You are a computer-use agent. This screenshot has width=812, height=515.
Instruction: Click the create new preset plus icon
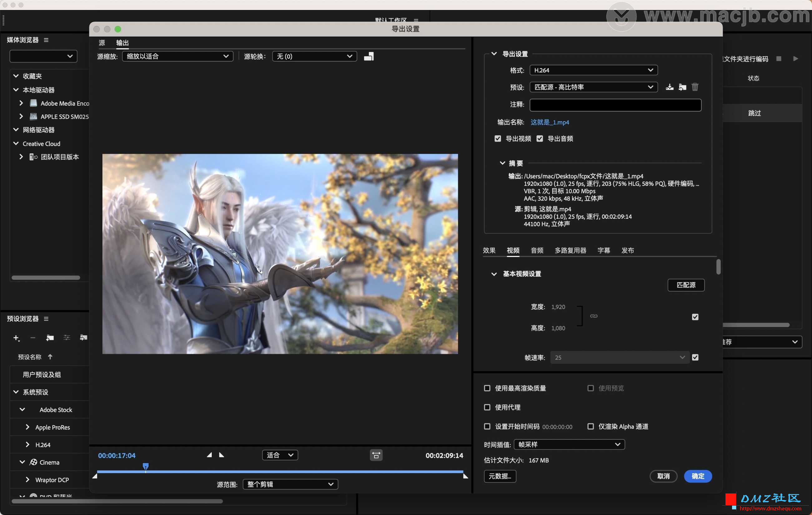[x=16, y=338]
